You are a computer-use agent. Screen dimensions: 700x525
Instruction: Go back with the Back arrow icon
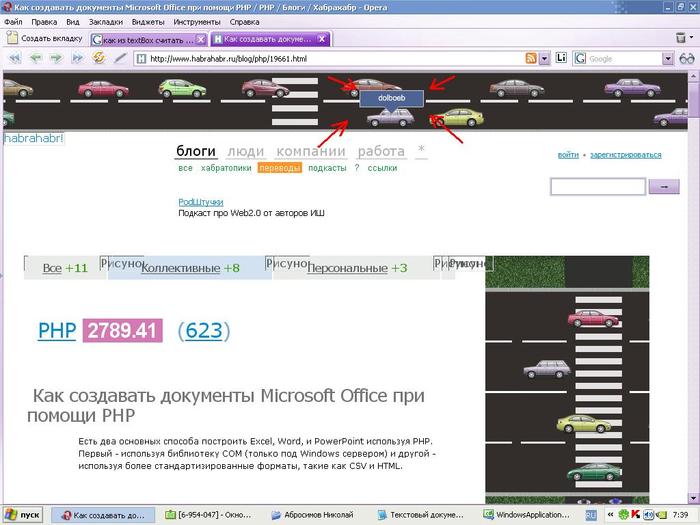[x=36, y=58]
